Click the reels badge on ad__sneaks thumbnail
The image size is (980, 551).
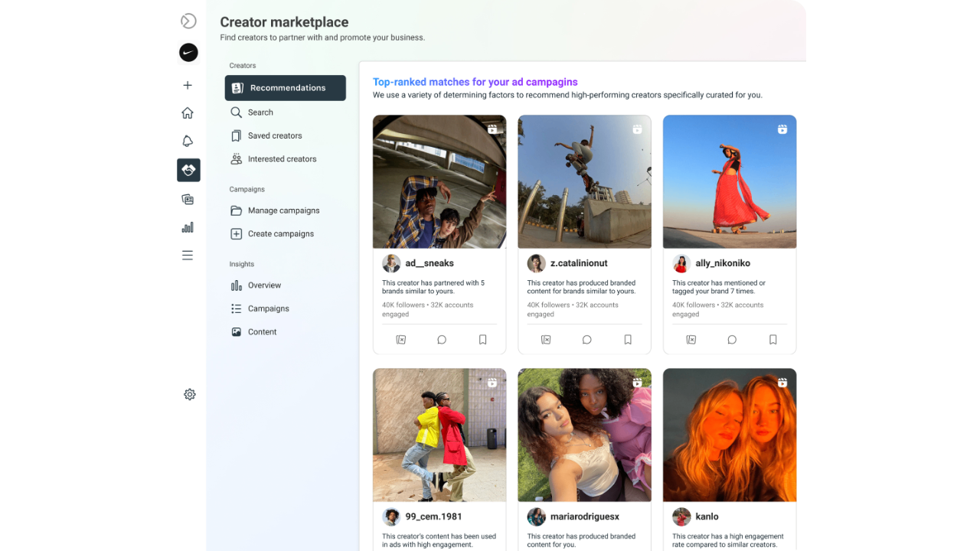point(492,129)
